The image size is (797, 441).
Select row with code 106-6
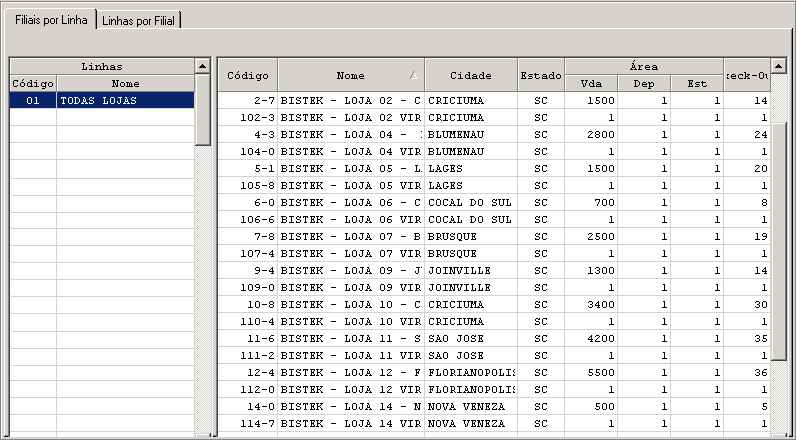click(494, 219)
